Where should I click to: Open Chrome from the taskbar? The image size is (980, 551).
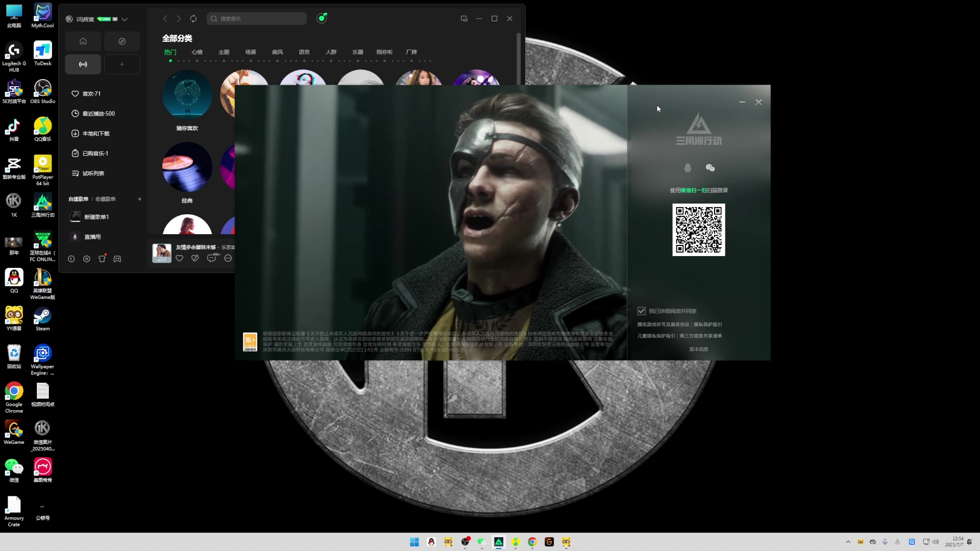coord(532,542)
